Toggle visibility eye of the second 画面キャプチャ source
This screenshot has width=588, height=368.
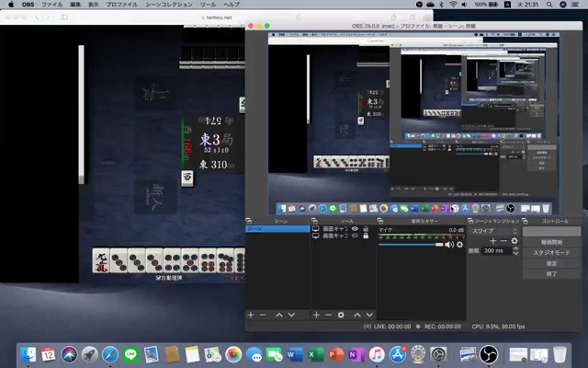[x=355, y=236]
